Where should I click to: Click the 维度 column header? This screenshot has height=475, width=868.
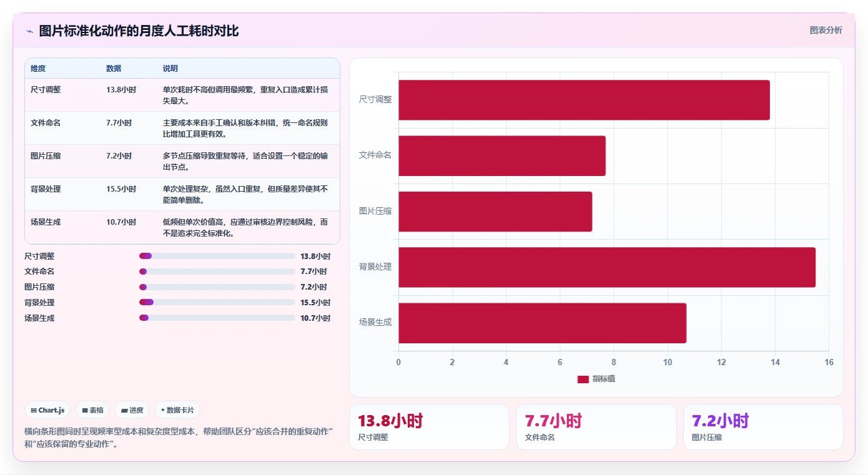coord(38,69)
